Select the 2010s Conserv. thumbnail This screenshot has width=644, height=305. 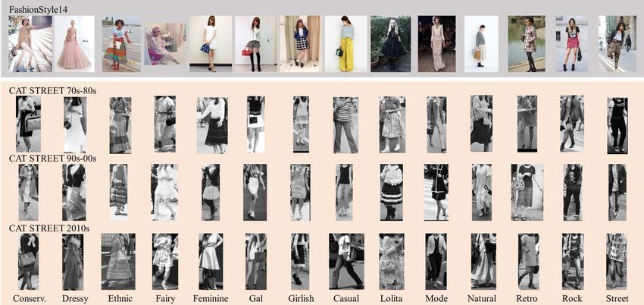click(x=29, y=262)
